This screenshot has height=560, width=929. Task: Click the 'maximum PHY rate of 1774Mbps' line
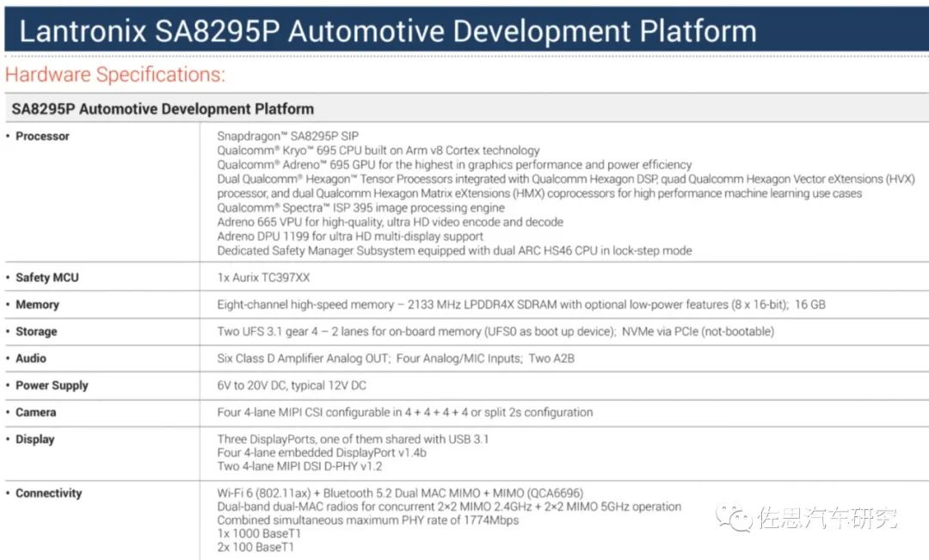pyautogui.click(x=367, y=520)
